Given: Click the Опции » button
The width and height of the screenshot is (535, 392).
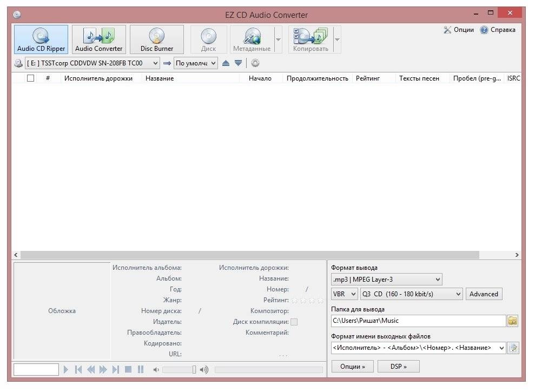Looking at the screenshot, I should click(353, 367).
